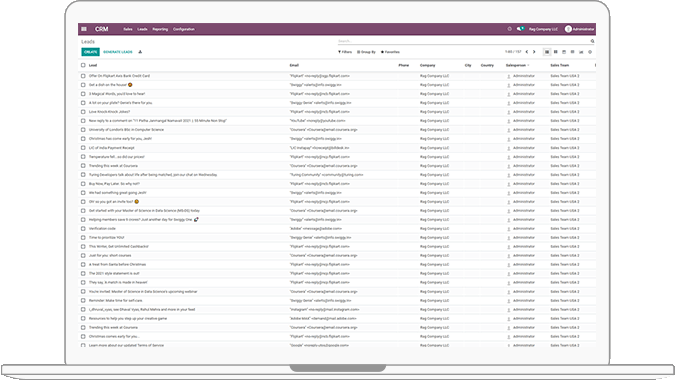
Task: Open lead 'Temperature fell...so did our prices!'
Action: (117, 157)
